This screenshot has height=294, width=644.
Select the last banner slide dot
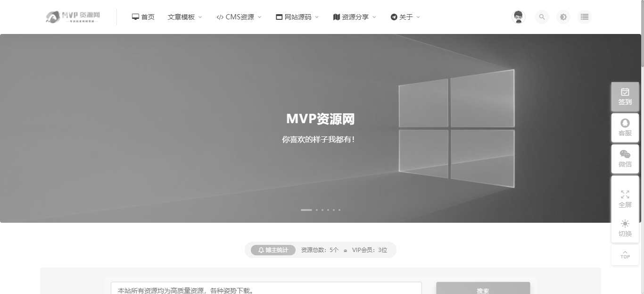coord(339,210)
